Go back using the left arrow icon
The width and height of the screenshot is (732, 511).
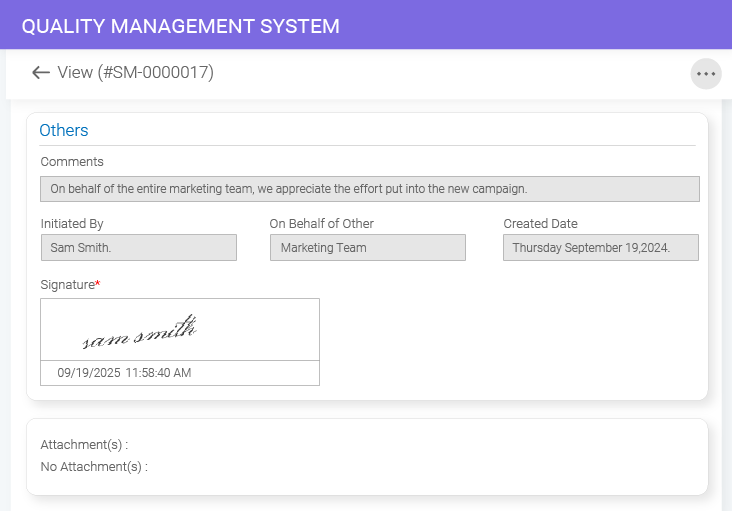pyautogui.click(x=41, y=72)
